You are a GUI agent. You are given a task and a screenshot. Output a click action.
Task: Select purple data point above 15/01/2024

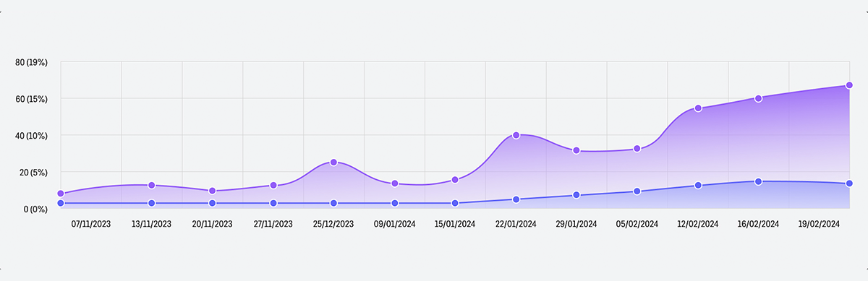[455, 180]
